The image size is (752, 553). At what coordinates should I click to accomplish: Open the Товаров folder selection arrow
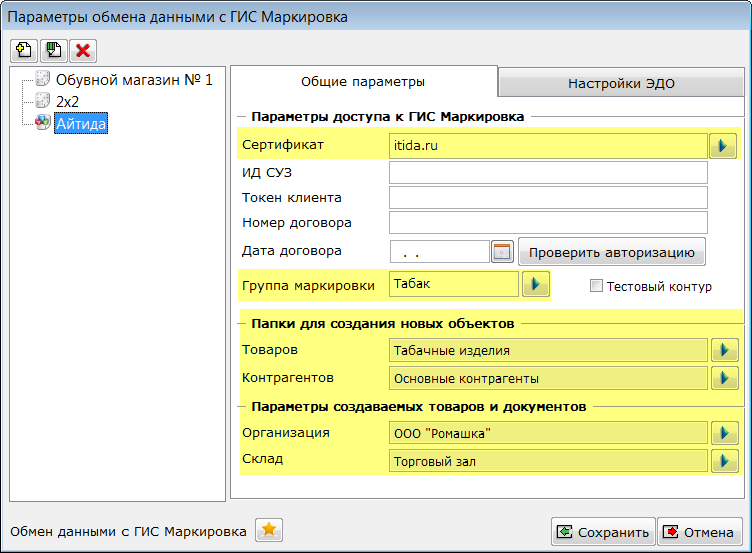pos(725,351)
